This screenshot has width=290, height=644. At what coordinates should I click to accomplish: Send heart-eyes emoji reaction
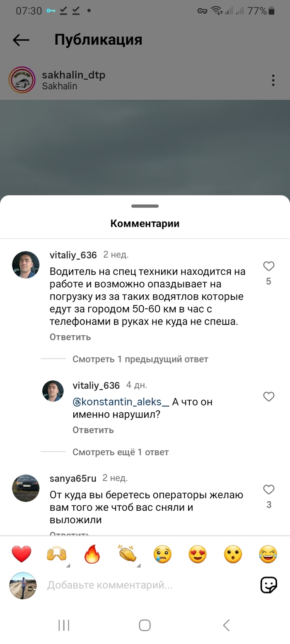click(198, 554)
